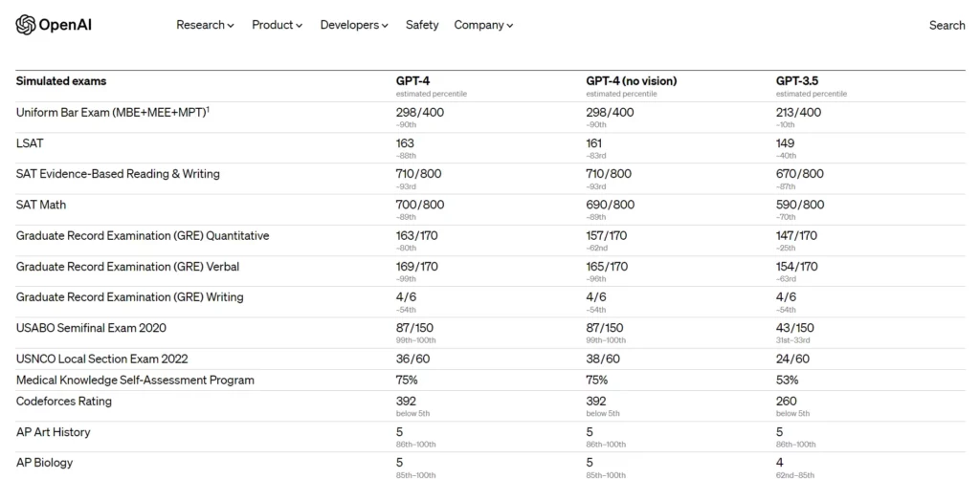Click the AP Art History row label
This screenshot has height=479, width=980.
54,432
